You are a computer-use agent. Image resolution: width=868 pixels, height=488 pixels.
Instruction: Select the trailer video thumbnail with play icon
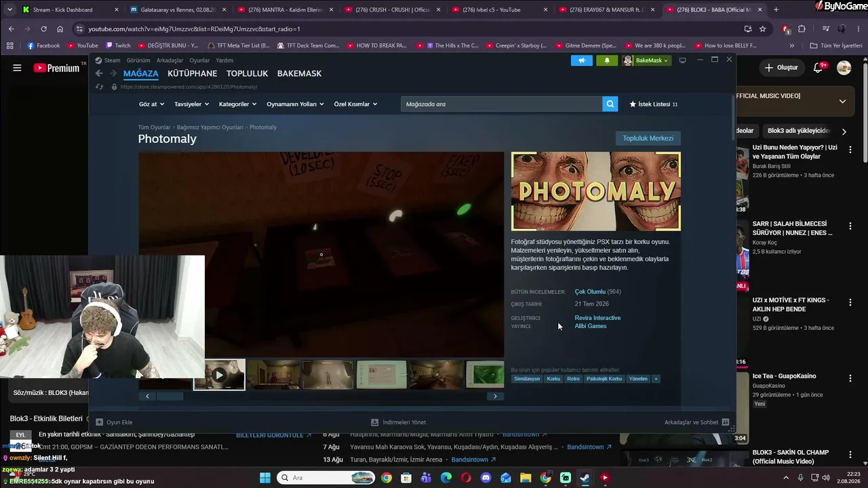[219, 375]
